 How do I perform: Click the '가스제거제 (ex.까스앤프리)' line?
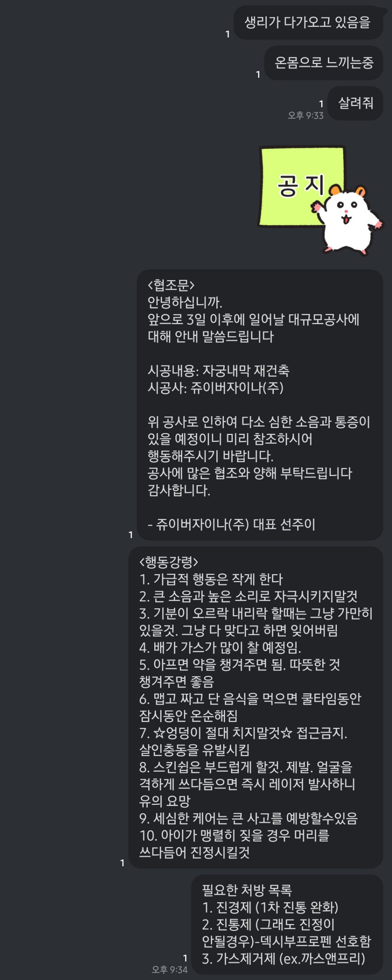(x=283, y=959)
